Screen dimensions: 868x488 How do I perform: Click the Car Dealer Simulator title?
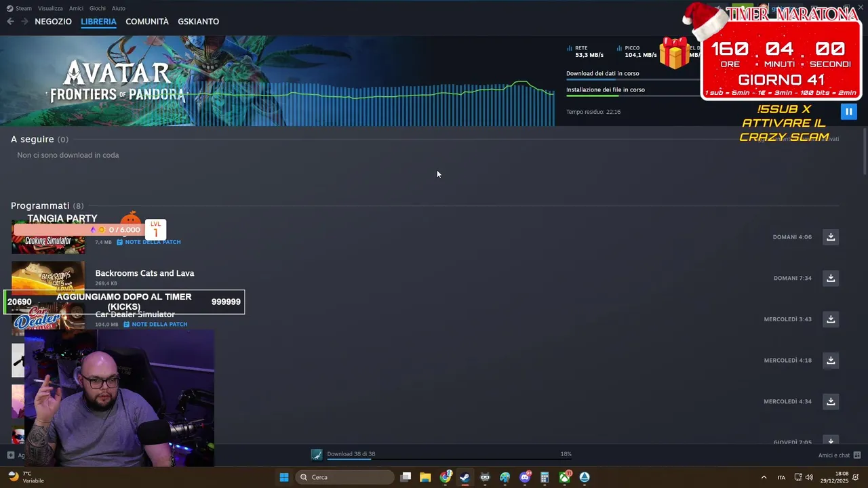135,314
